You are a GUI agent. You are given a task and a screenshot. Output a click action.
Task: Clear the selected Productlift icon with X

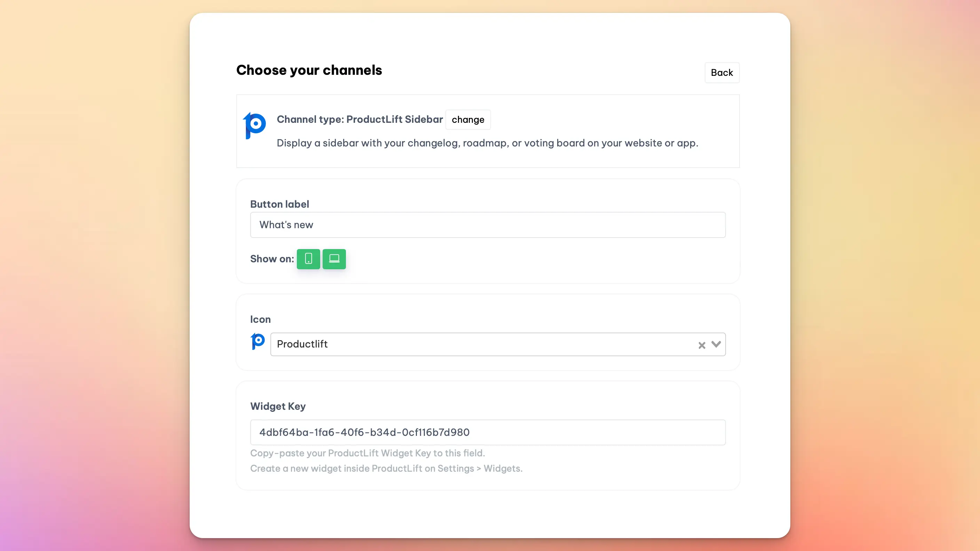[702, 345]
